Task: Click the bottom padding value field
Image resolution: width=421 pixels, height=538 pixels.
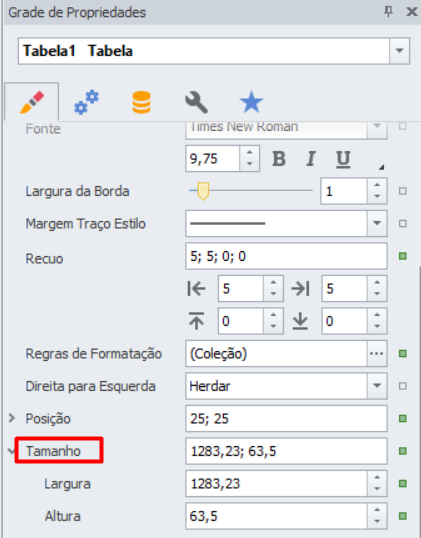Action: coord(344,321)
